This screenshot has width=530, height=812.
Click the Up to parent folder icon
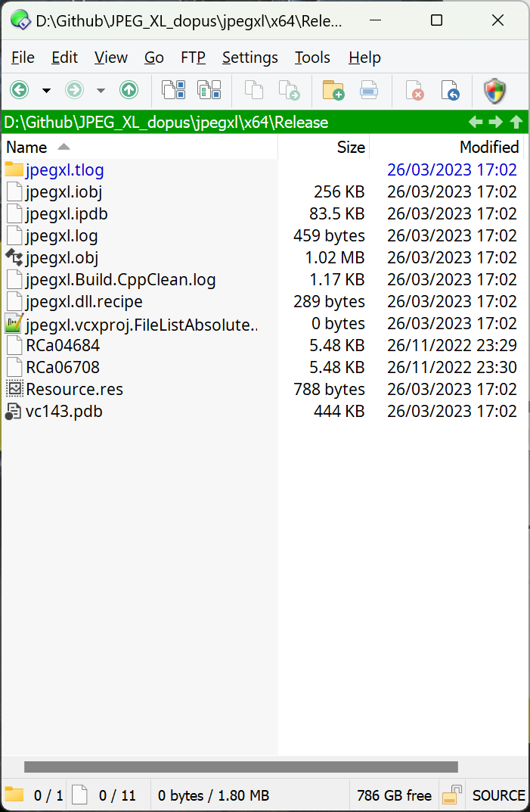(x=129, y=90)
